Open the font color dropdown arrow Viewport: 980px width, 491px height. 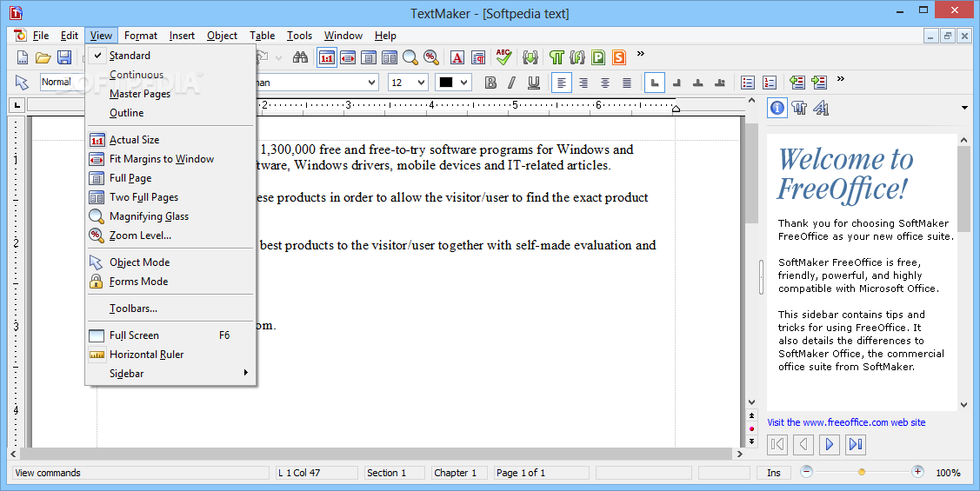(x=463, y=83)
